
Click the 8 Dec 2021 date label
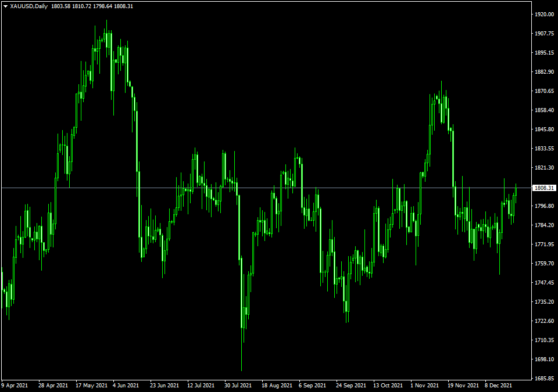pos(498,386)
